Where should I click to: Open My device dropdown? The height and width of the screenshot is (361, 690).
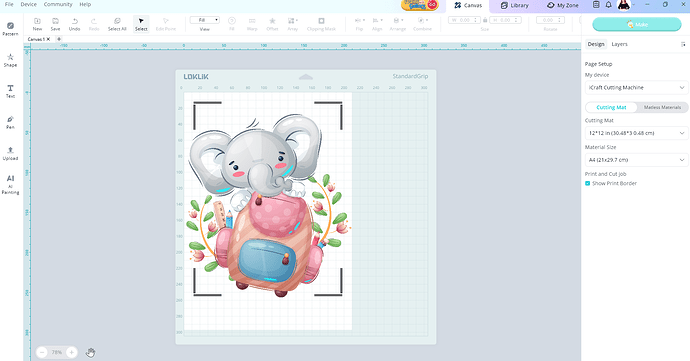(x=636, y=88)
